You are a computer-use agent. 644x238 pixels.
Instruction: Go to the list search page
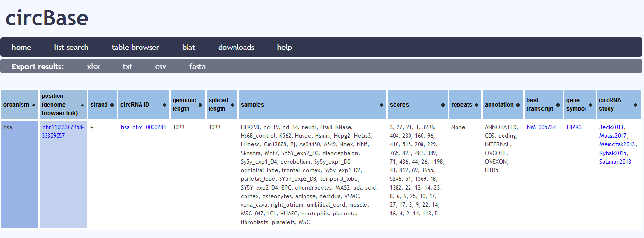tap(71, 48)
